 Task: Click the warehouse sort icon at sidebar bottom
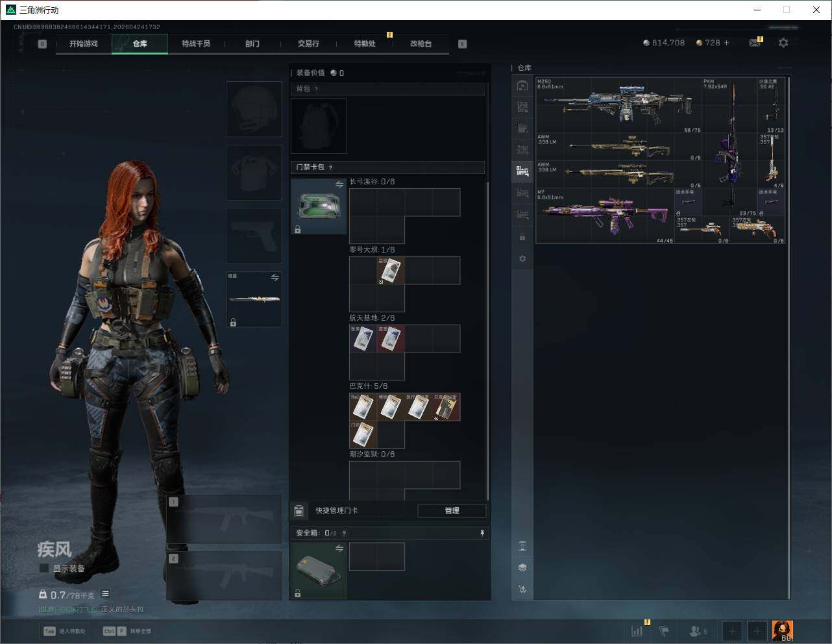(x=522, y=589)
